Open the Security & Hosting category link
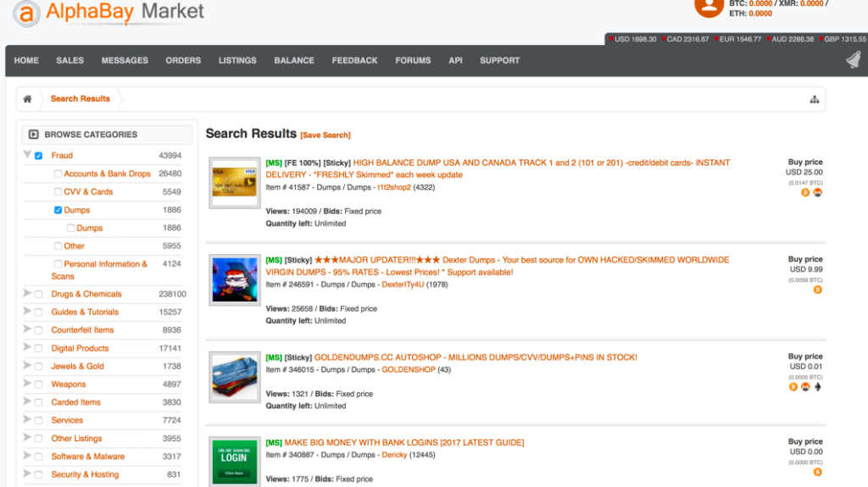The width and height of the screenshot is (868, 487). (85, 474)
